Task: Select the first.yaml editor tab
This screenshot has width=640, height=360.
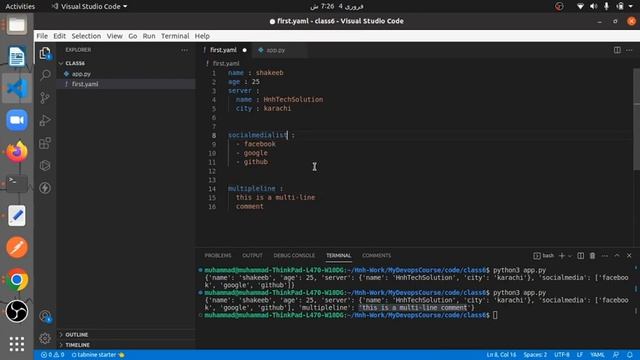Action: (223, 50)
